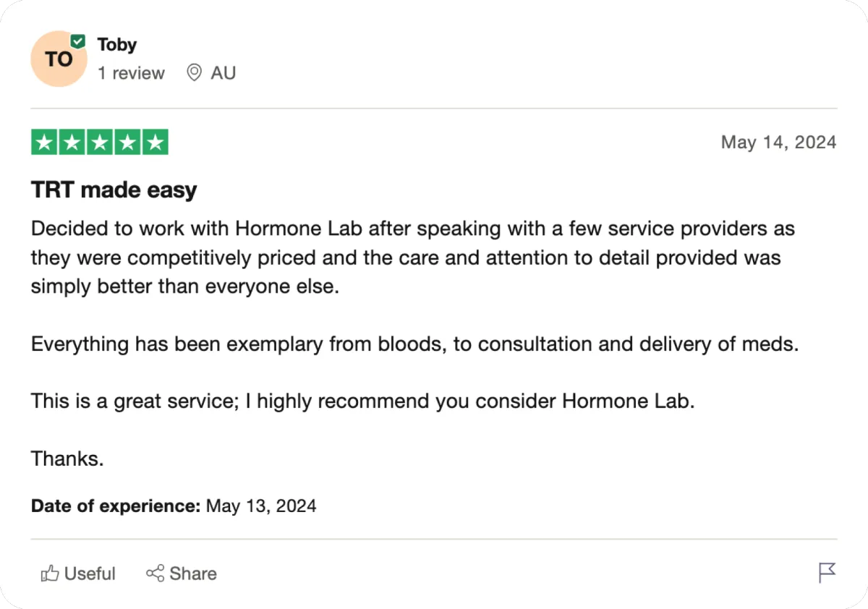Flag this review with the flag icon
Screen dimensions: 868x609
coord(827,573)
